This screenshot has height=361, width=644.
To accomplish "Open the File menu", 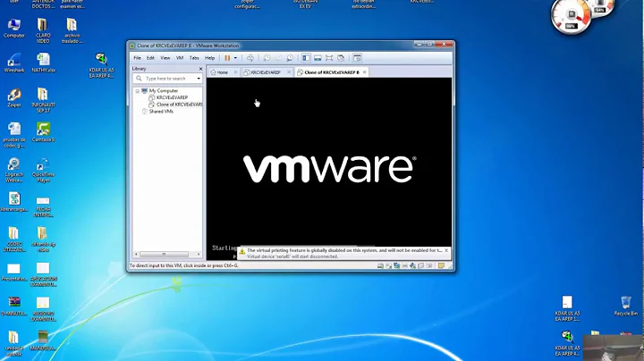I will pyautogui.click(x=137, y=58).
